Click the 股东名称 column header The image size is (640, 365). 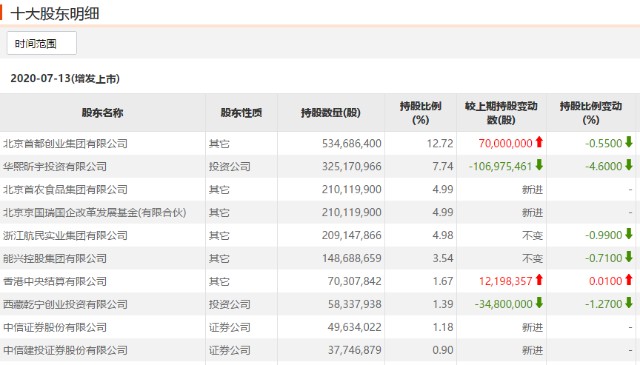point(102,113)
